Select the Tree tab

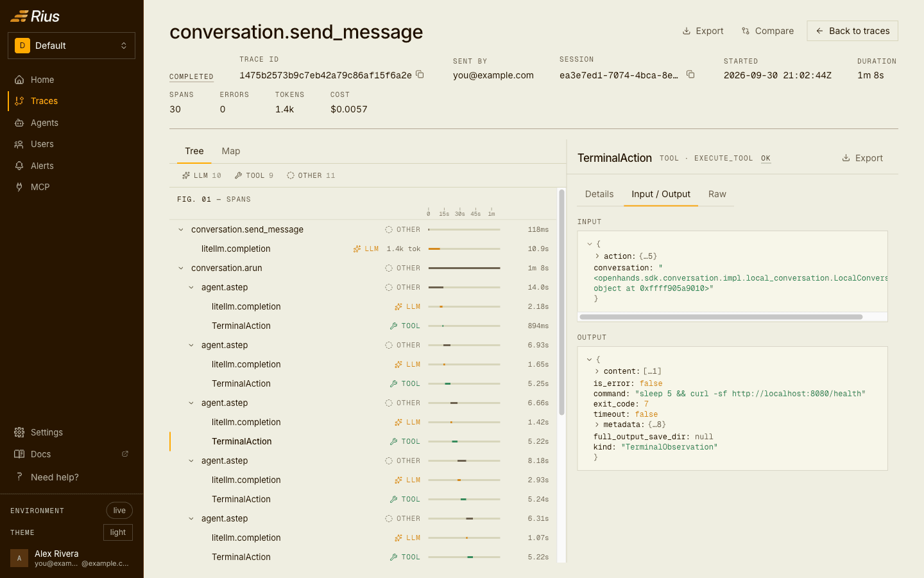[x=194, y=151]
